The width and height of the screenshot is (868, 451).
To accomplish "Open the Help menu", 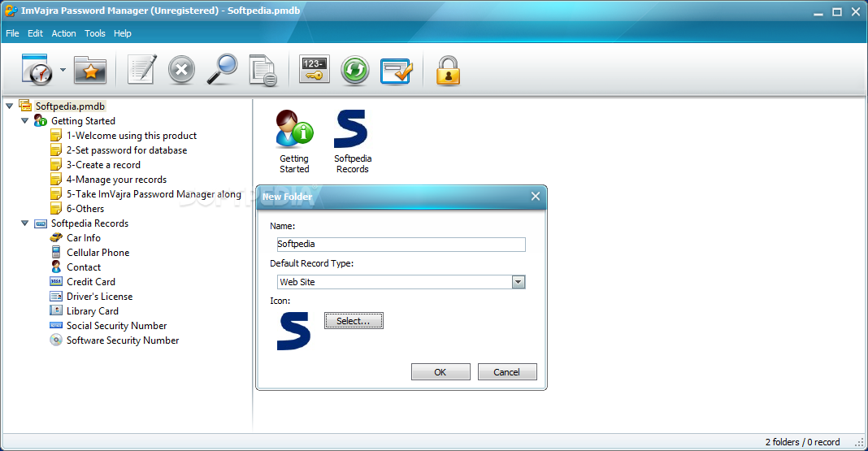I will pos(123,33).
